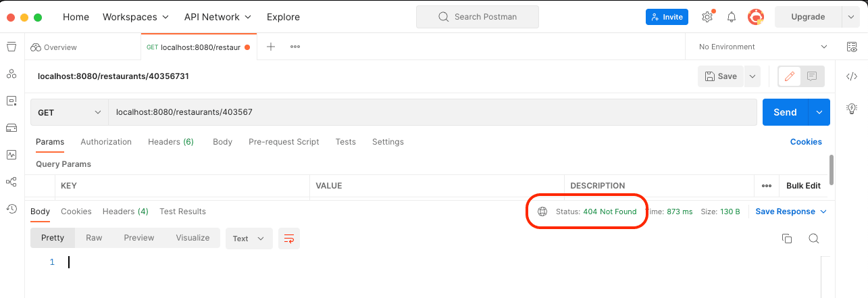Click the notifications bell icon
The image size is (868, 298).
click(x=732, y=17)
